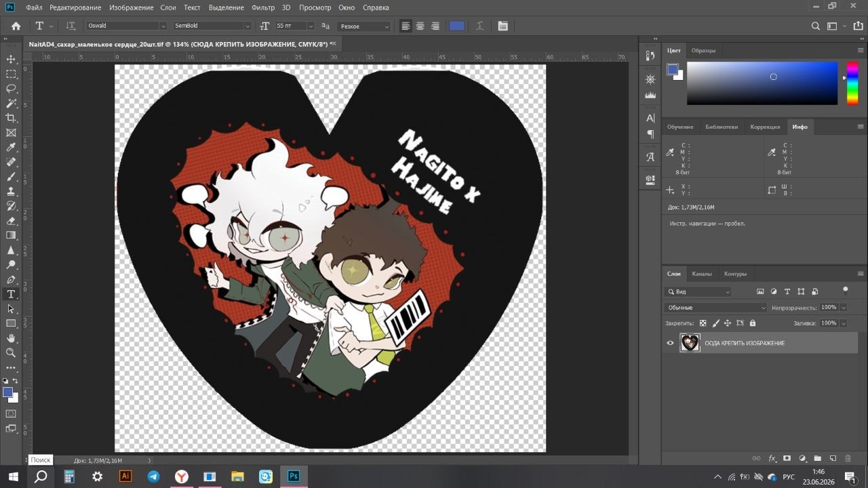Screen dimensions: 868x488
Task: Toggle the adjustment layer filter
Action: [x=774, y=292]
